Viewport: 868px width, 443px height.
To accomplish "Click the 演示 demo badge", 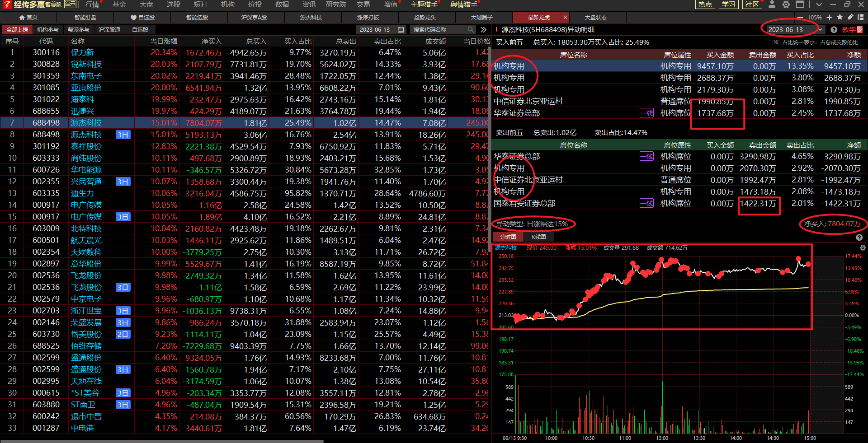I will [70, 5].
